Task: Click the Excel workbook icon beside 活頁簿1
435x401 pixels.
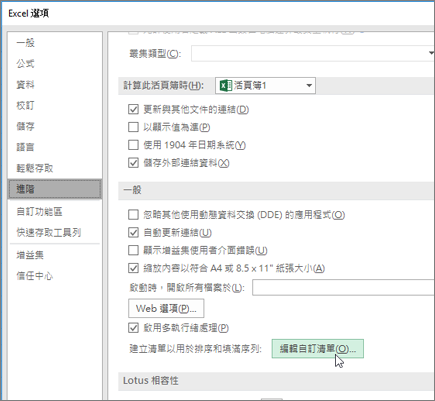Action: tap(226, 86)
